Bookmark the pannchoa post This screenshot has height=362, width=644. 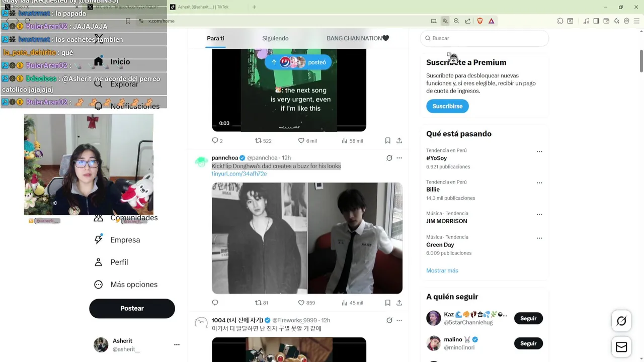pyautogui.click(x=387, y=303)
